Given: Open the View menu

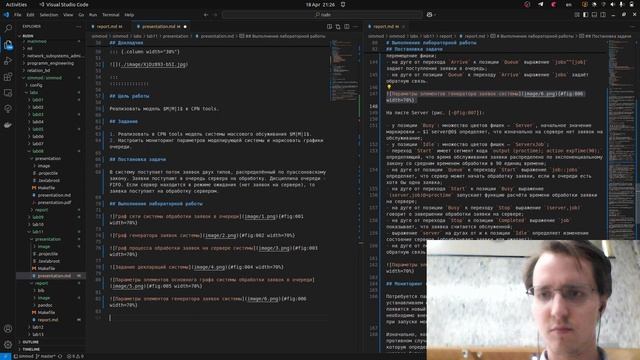Looking at the screenshot, I should (68, 15).
